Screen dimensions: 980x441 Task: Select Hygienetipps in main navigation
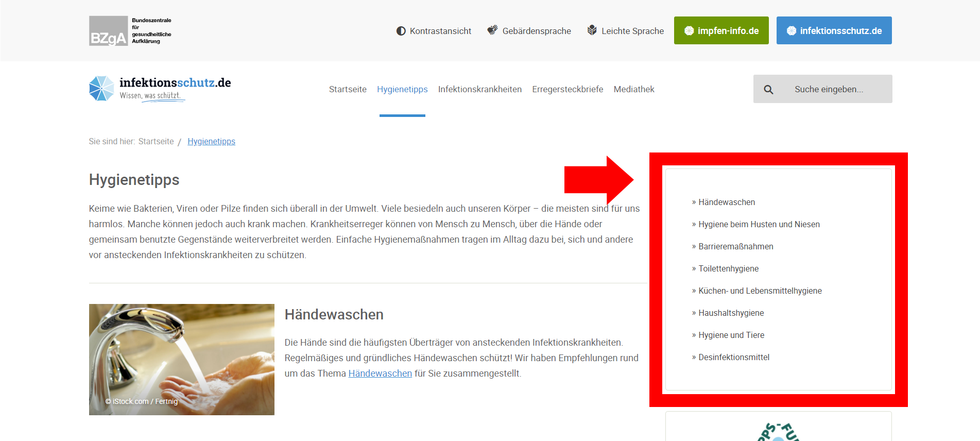pyautogui.click(x=402, y=89)
